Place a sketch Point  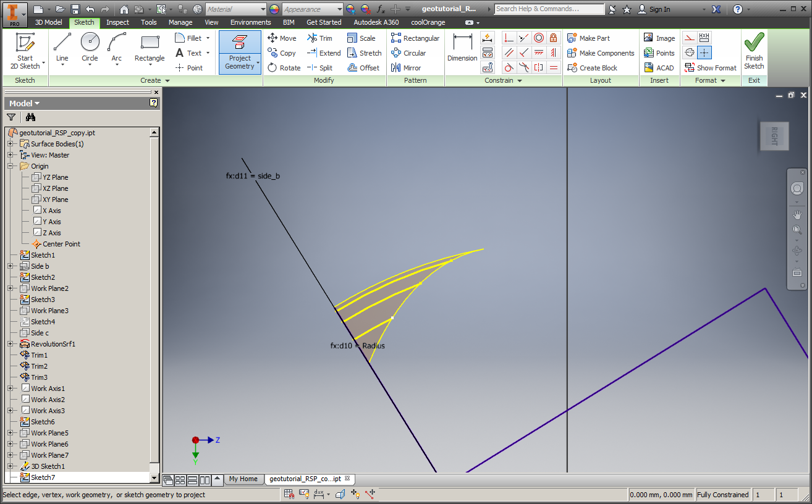tap(189, 68)
